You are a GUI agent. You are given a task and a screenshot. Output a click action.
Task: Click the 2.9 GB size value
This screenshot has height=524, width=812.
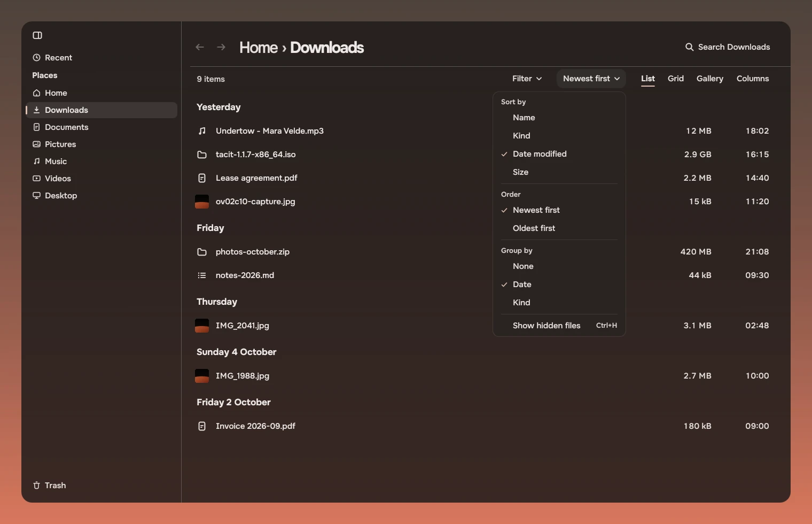coord(698,155)
